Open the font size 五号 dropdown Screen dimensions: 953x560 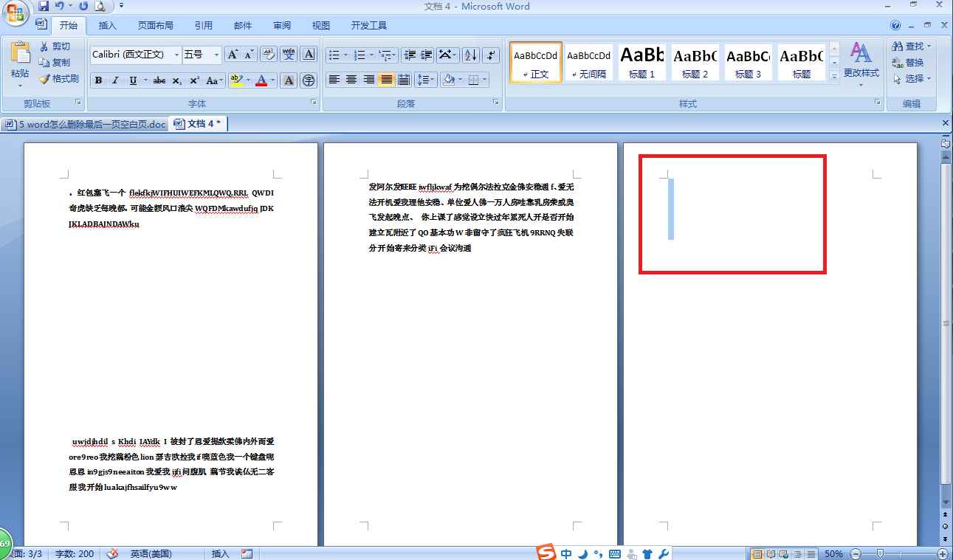[x=216, y=55]
